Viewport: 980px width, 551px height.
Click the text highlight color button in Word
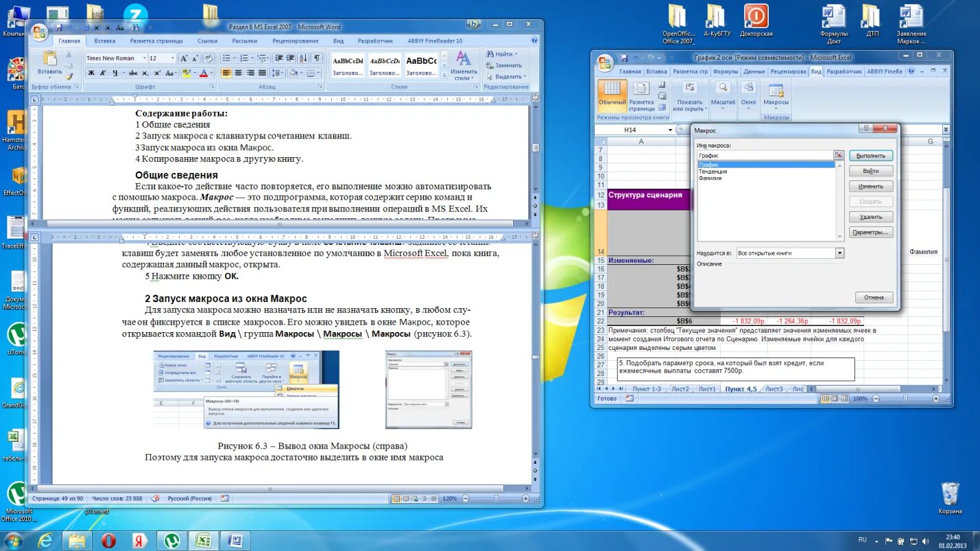(187, 73)
